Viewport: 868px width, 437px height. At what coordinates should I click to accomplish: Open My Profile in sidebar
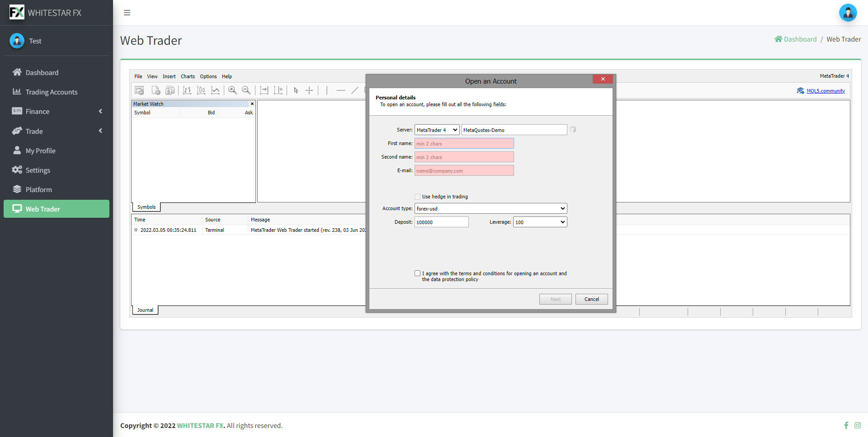tap(57, 150)
